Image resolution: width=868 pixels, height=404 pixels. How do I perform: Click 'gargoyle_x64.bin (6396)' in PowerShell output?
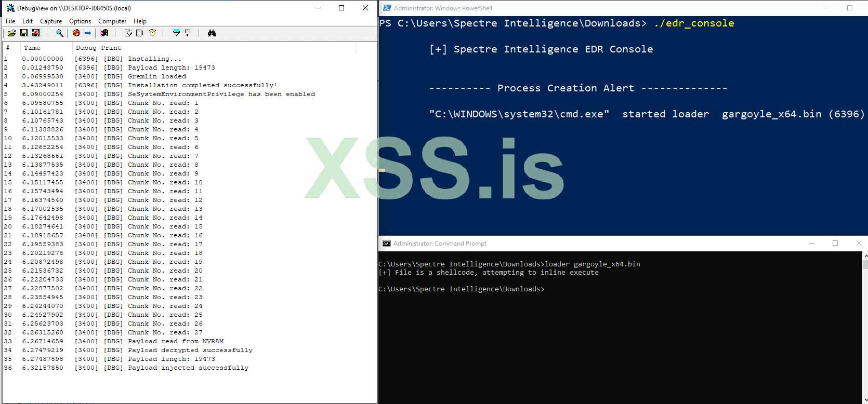point(793,114)
